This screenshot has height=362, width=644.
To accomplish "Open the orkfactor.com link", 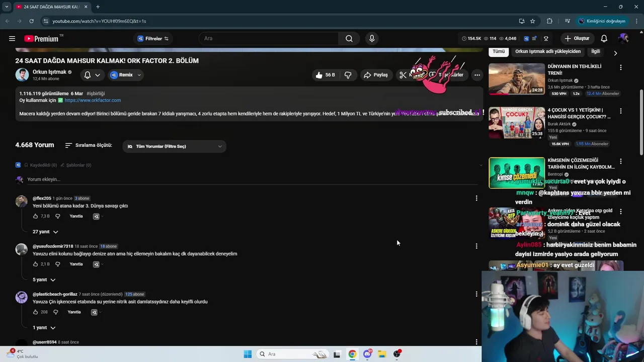I will pyautogui.click(x=93, y=100).
